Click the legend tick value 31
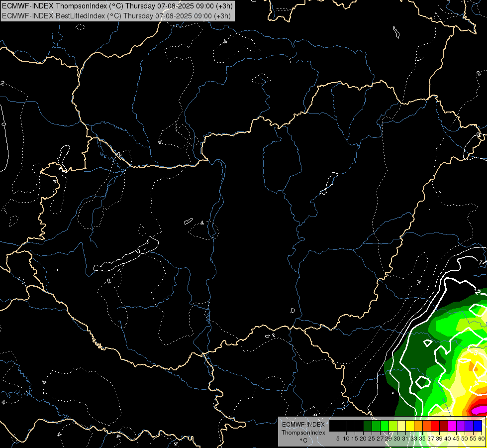This screenshot has width=487, height=448. pyautogui.click(x=405, y=439)
